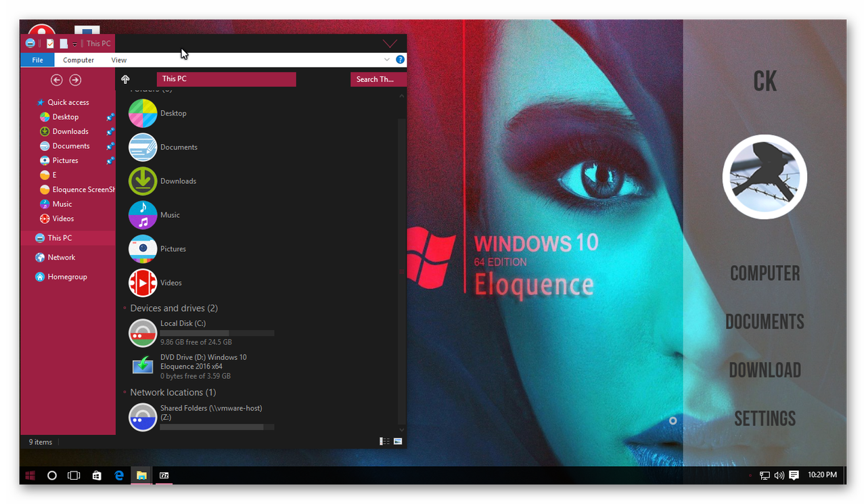Image resolution: width=866 pixels, height=504 pixels.
Task: Open the View ribbon tab
Action: coord(119,60)
